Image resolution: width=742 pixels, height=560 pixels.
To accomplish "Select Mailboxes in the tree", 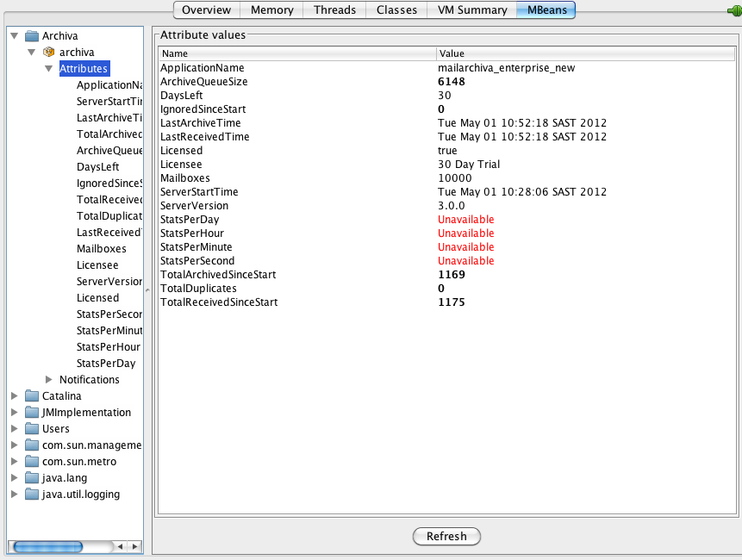I will 102,249.
